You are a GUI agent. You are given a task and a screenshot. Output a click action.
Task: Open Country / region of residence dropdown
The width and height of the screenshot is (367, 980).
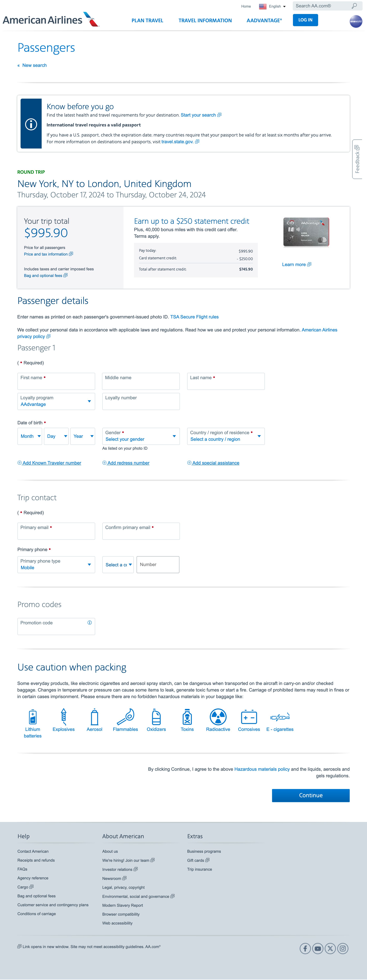coord(225,436)
